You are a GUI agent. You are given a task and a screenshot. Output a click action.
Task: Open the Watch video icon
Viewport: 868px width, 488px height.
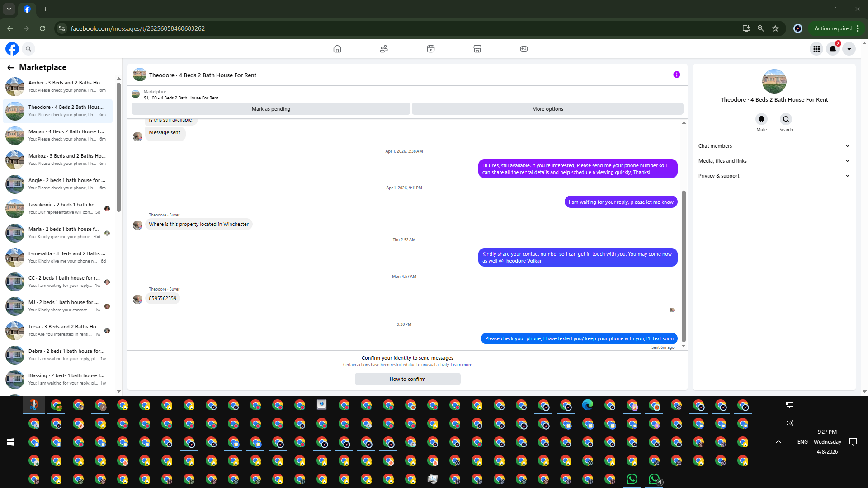(430, 49)
